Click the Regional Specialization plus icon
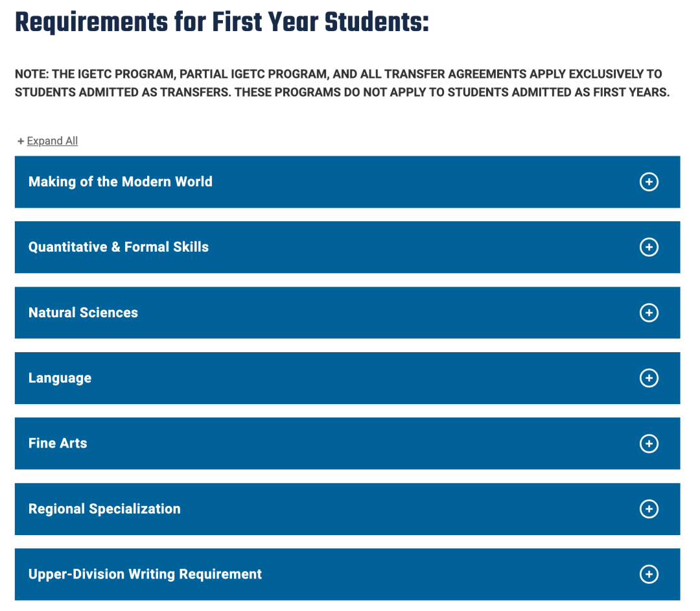 point(649,509)
